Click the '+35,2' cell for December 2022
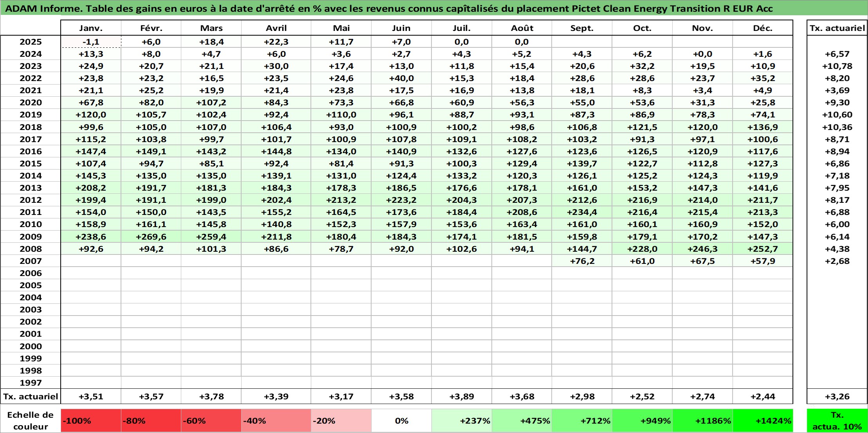 [763, 78]
